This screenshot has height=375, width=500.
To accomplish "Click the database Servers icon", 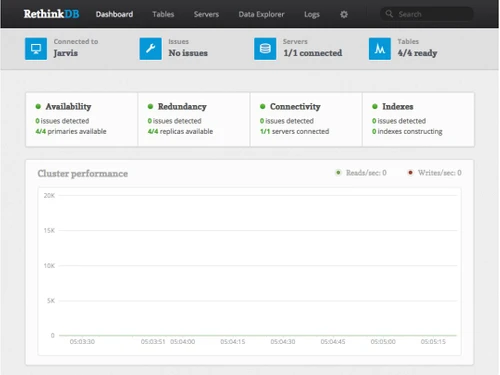I will 265,49.
